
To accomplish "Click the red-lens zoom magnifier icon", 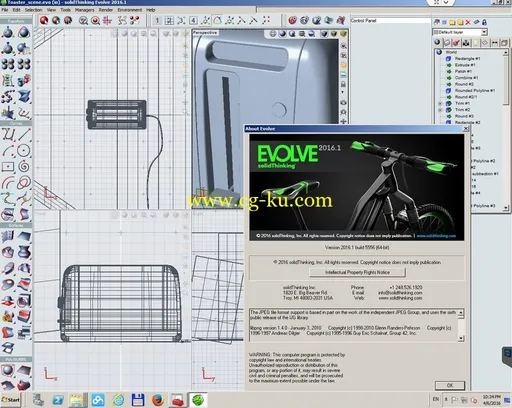I will tap(95, 21).
